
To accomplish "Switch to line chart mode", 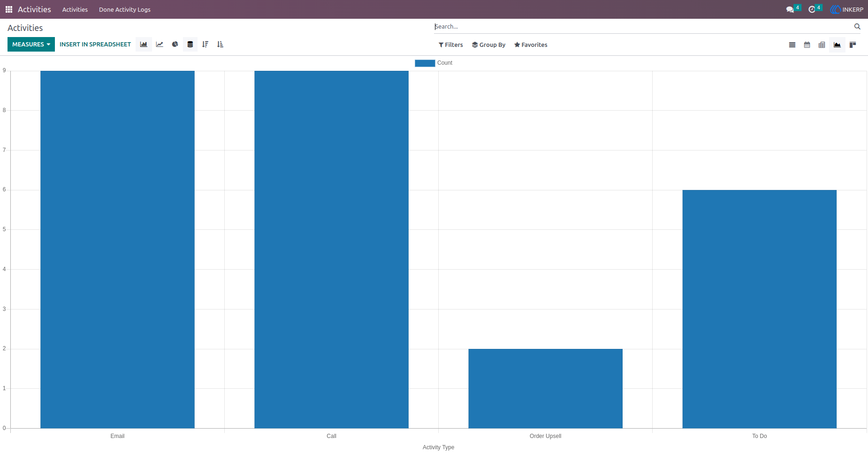I will tap(160, 45).
